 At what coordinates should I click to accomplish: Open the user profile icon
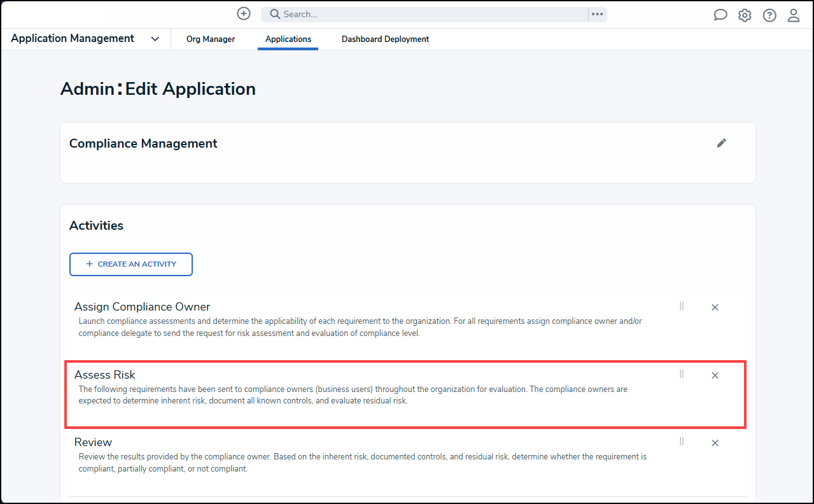pos(794,15)
